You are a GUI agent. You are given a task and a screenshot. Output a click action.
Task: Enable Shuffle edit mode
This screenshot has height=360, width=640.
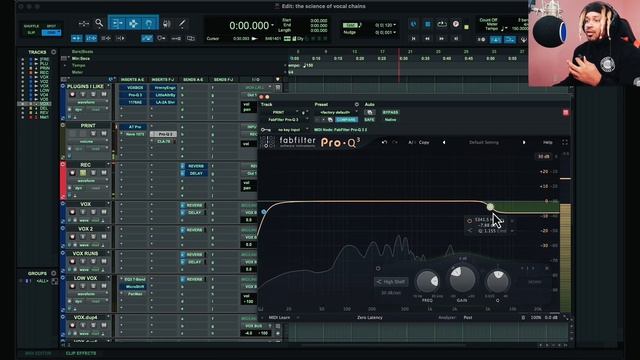pyautogui.click(x=31, y=26)
